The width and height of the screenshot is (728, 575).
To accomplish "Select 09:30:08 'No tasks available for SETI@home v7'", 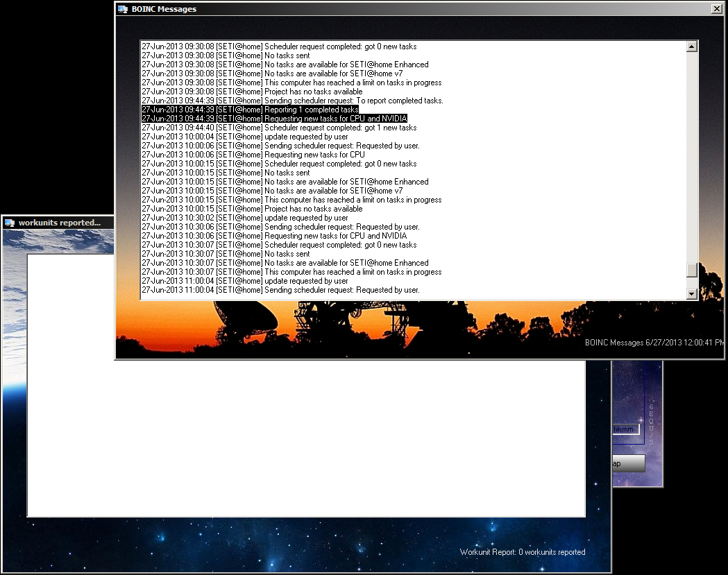I will 272,74.
